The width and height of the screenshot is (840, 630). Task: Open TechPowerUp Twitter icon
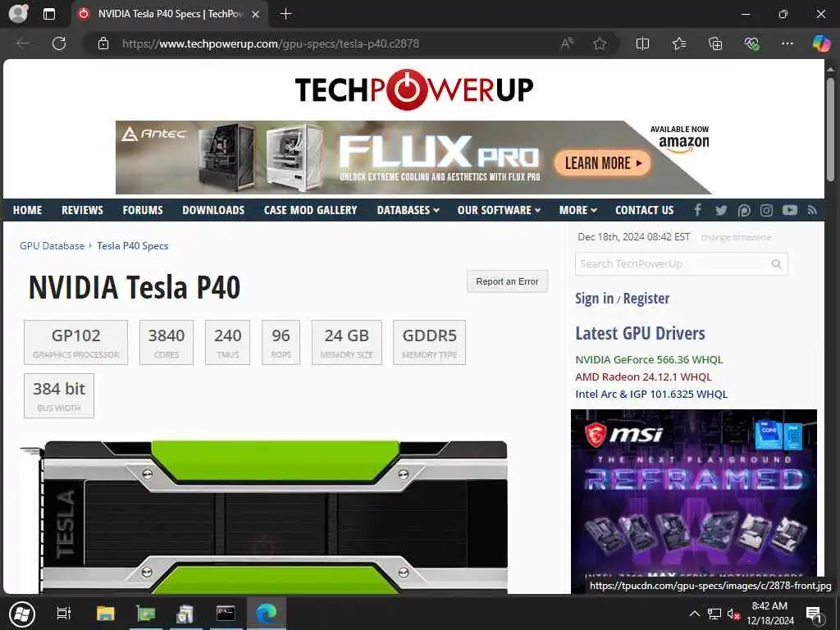point(720,210)
